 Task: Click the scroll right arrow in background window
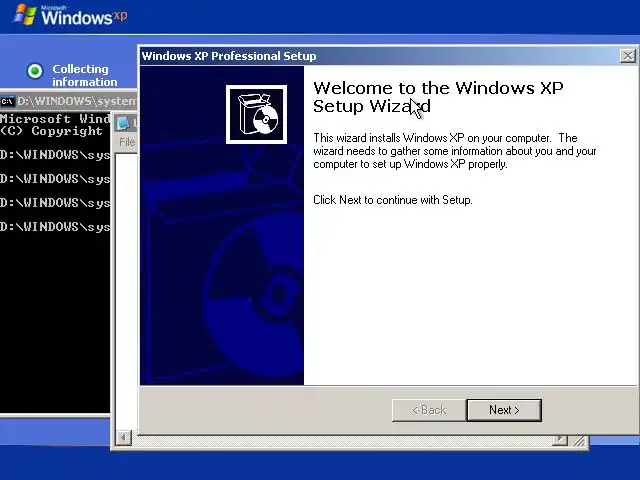coord(560,440)
